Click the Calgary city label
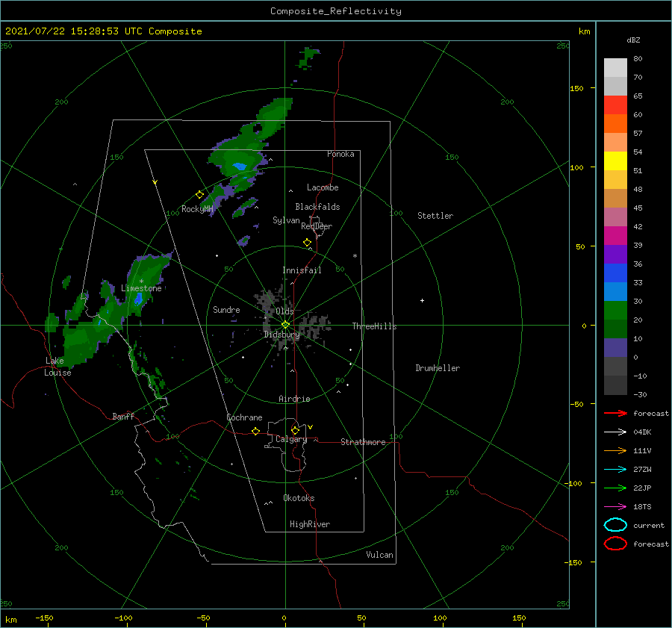 (x=291, y=439)
